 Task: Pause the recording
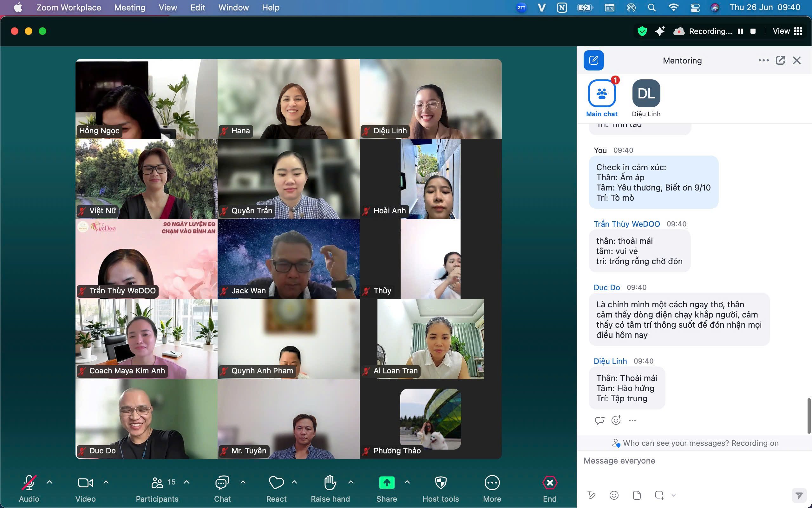(x=740, y=31)
